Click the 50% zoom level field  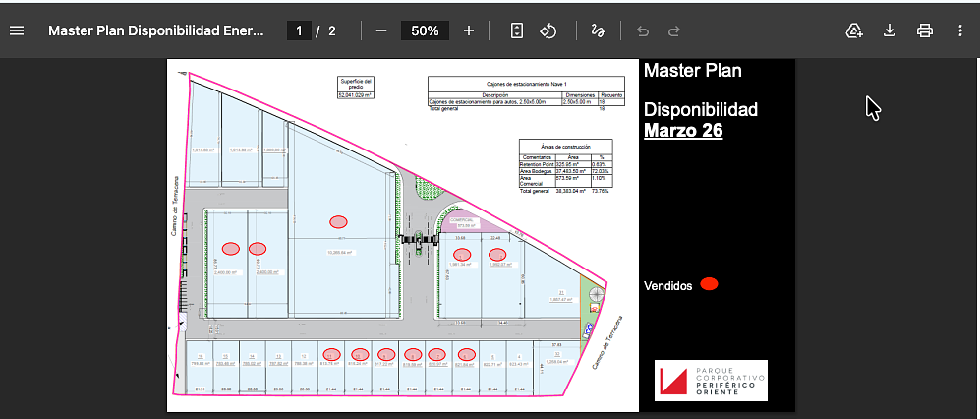click(x=425, y=30)
